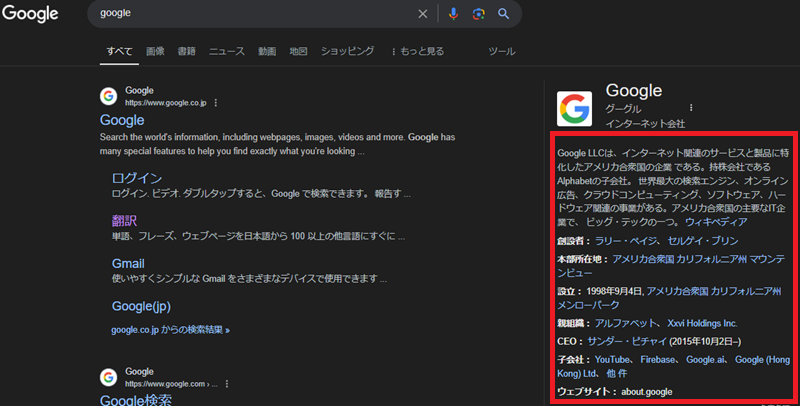Image resolution: width=800 pixels, height=406 pixels.
Task: Open the Firebase subsidiary link
Action: point(658,360)
